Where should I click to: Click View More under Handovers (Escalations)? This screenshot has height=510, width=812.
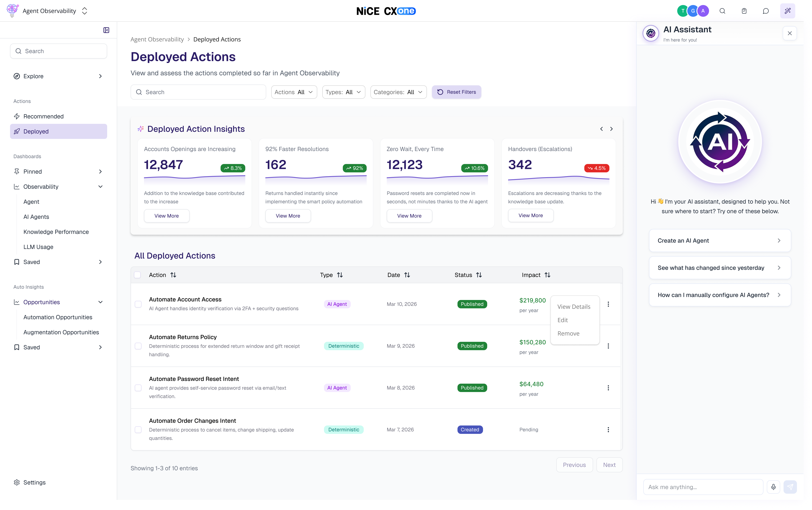tap(531, 215)
